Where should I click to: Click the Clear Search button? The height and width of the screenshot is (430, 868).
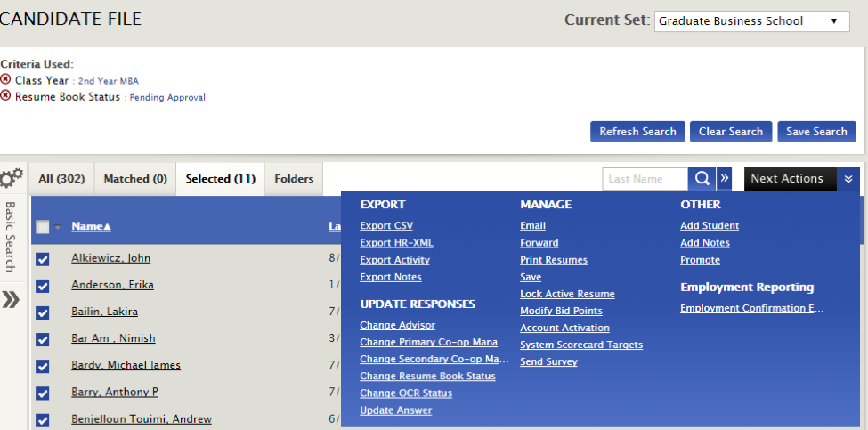click(731, 132)
